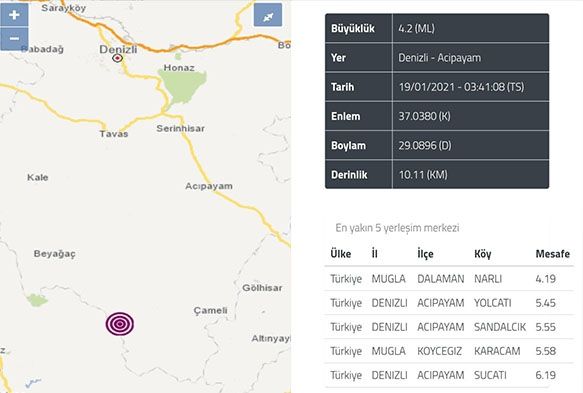The height and width of the screenshot is (393, 583).
Task: Click the Derinlik 10.11 (KM) value
Action: point(423,174)
